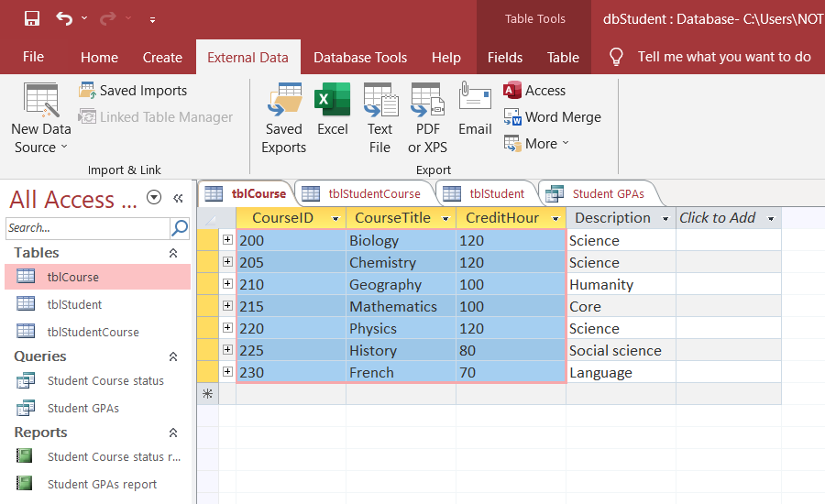
Task: Open the New Data Source dropdown
Action: click(x=41, y=118)
